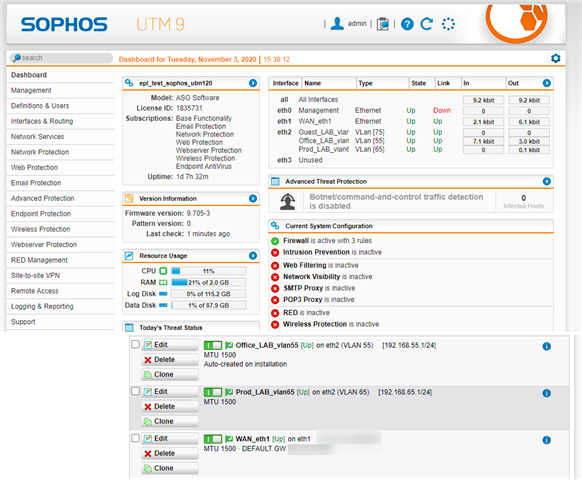Click the Advanced Threat Protection panel icon
Image resolution: width=582 pixels, height=480 pixels.
(x=275, y=181)
